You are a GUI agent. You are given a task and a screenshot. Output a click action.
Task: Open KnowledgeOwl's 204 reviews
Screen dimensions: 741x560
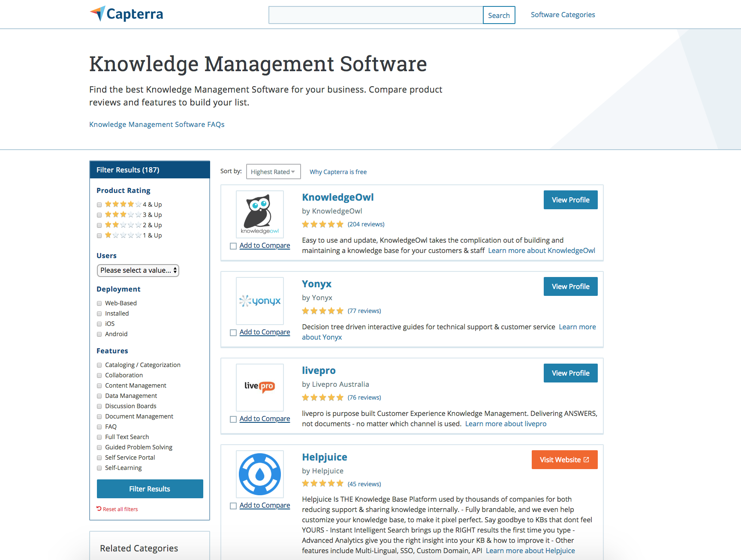[x=366, y=224]
